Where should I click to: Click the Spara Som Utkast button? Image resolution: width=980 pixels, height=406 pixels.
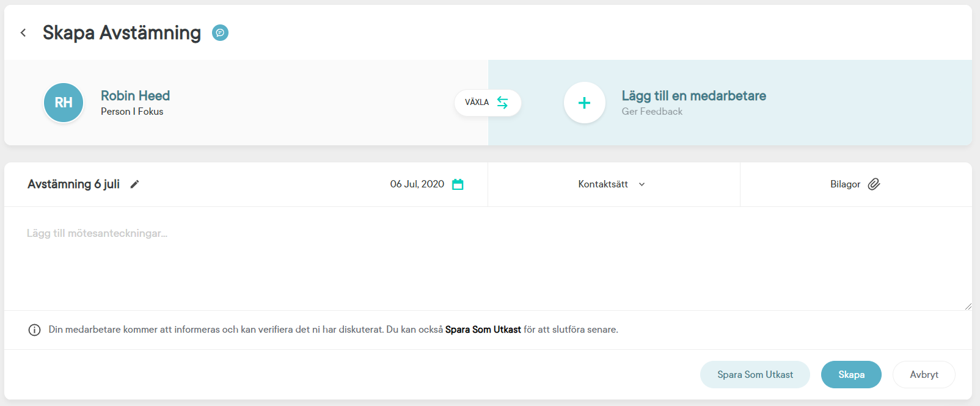pos(755,375)
